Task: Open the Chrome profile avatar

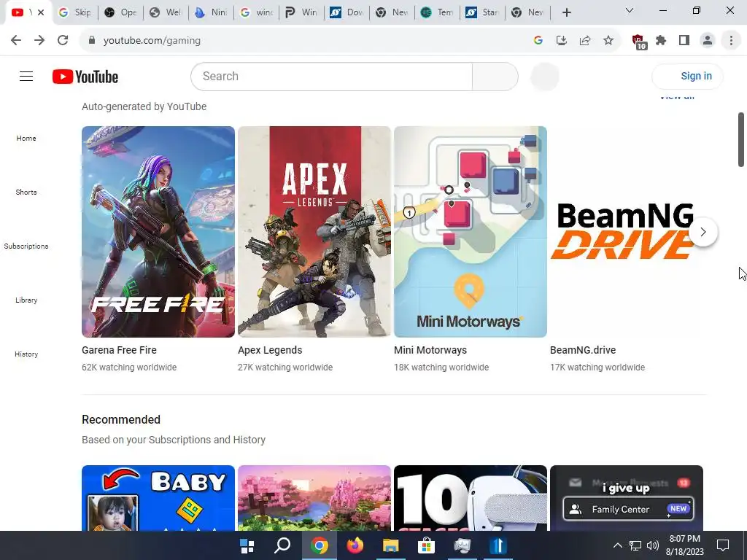Action: tap(708, 41)
